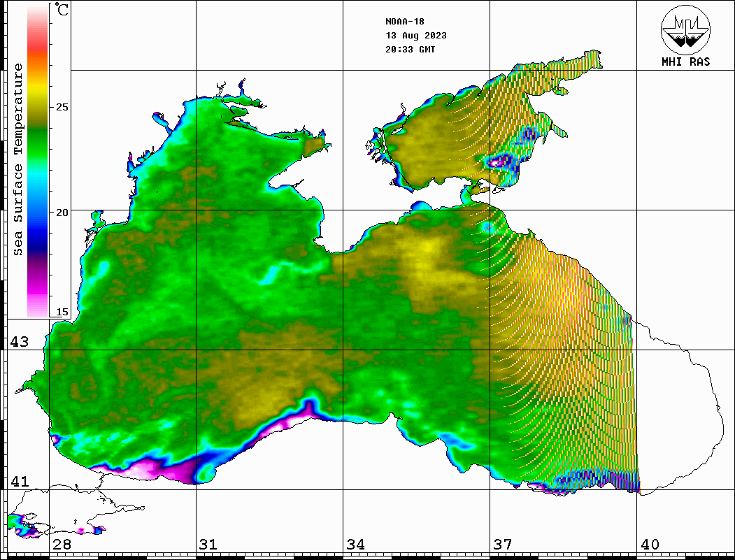This screenshot has width=735, height=560.
Task: Click longitude label "37"
Action: (x=503, y=545)
